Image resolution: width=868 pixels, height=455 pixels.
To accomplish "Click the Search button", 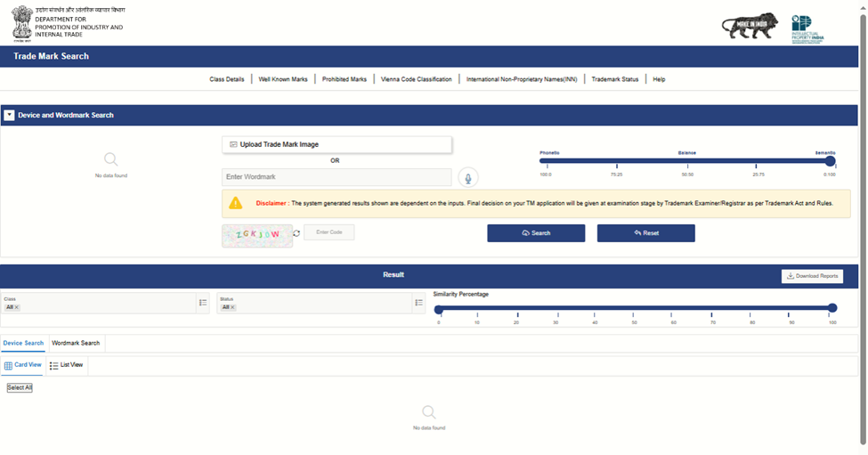I will click(x=536, y=233).
